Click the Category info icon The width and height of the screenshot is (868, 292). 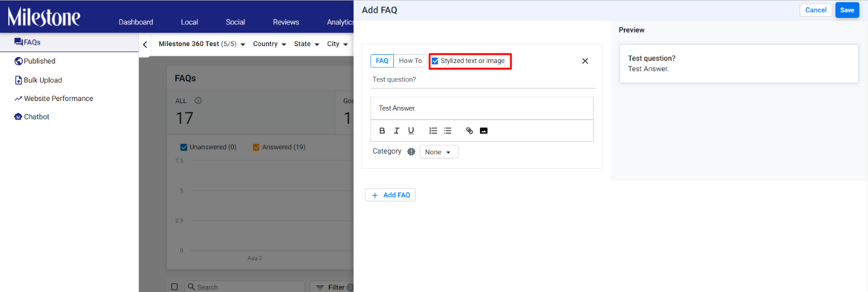click(411, 152)
